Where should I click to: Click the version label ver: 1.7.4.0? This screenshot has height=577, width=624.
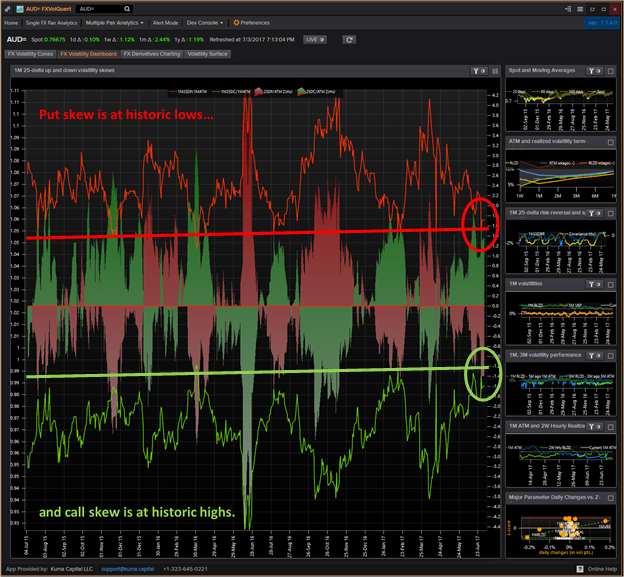click(603, 23)
